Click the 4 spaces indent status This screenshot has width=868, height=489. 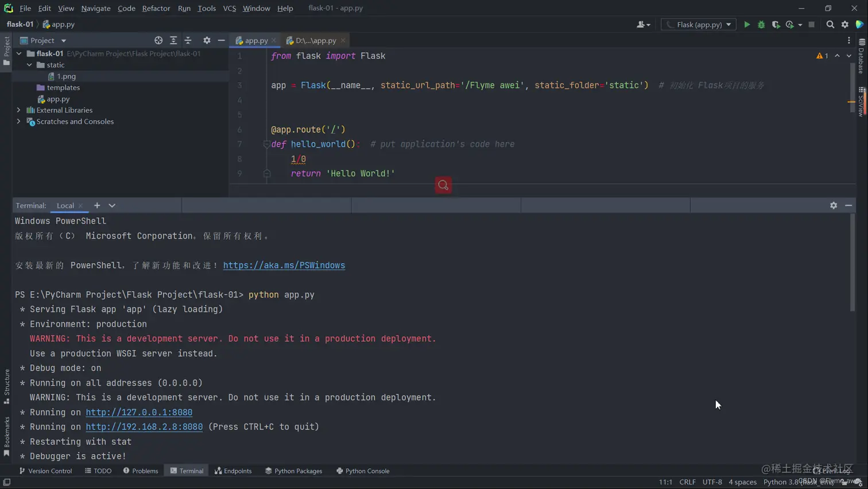pos(742,482)
